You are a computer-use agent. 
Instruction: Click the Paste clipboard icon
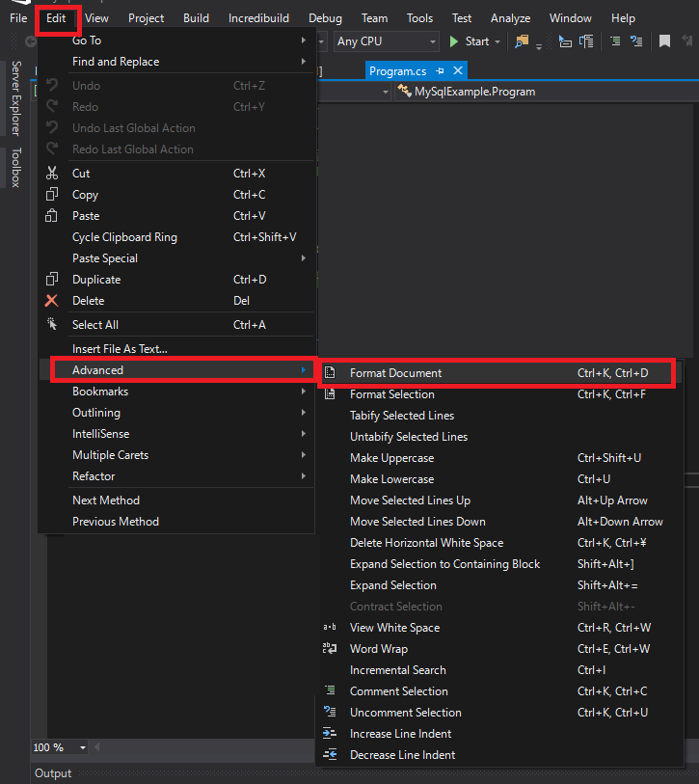pos(51,215)
